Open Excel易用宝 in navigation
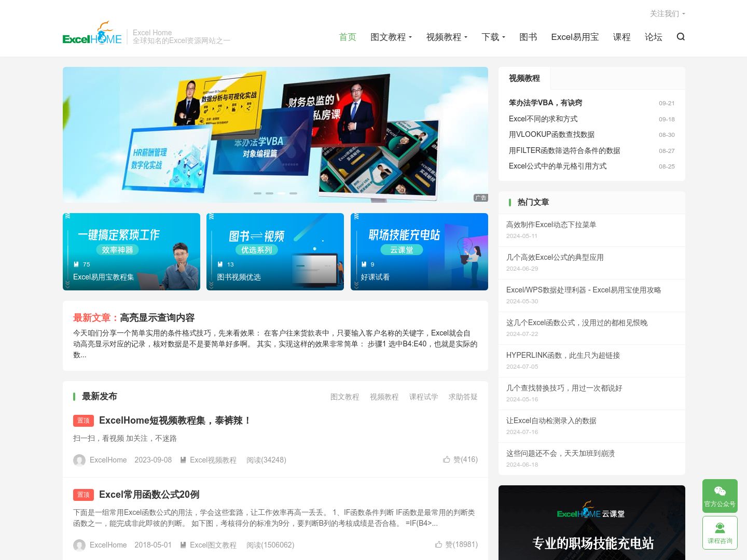 click(x=575, y=37)
